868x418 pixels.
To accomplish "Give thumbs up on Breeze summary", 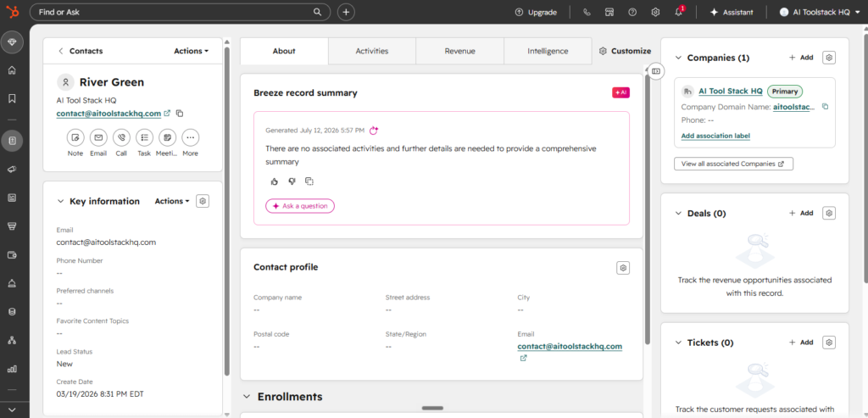I will click(x=275, y=181).
